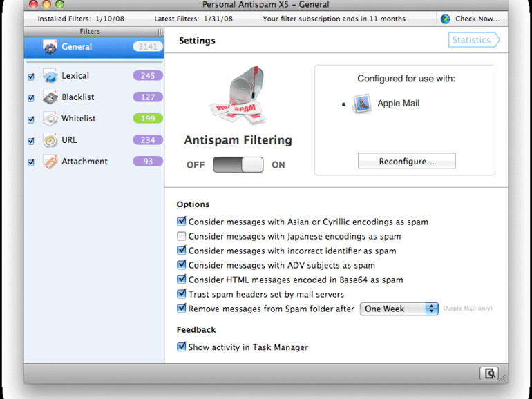This screenshot has height=399, width=532.
Task: Uncheck the Whitelist filter checkbox
Action: [x=31, y=119]
